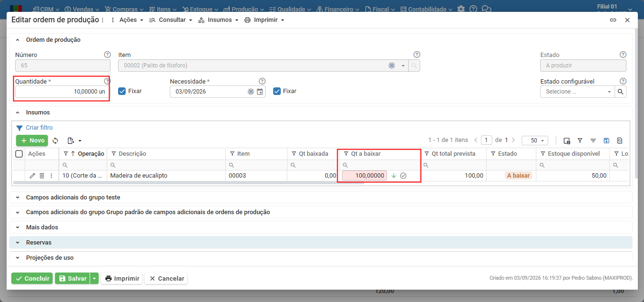Tick the select-all checkbox in grid header

tap(19, 154)
